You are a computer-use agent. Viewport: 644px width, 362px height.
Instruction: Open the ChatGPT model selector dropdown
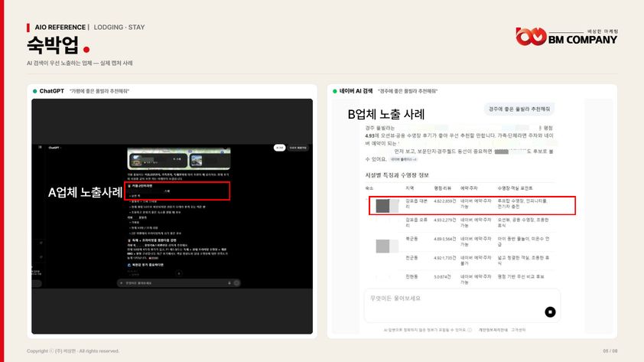[54, 148]
